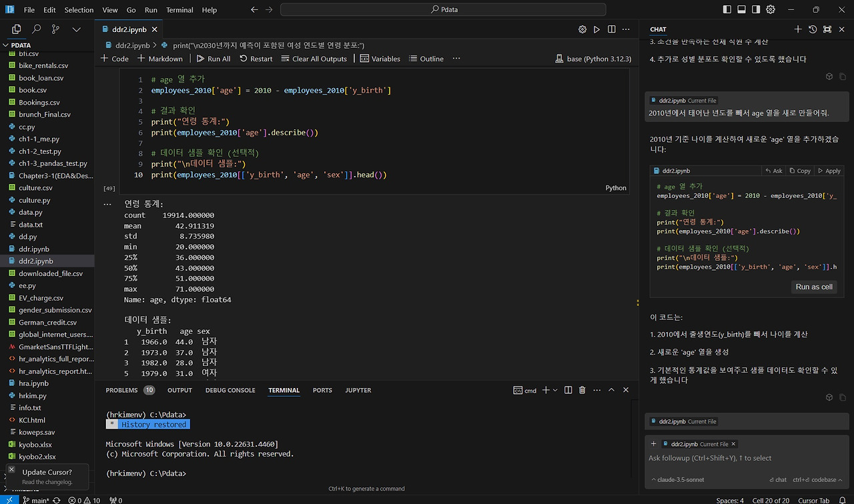Viewport: 854px width, 504px height.
Task: Split the terminal using the split icon
Action: point(568,390)
